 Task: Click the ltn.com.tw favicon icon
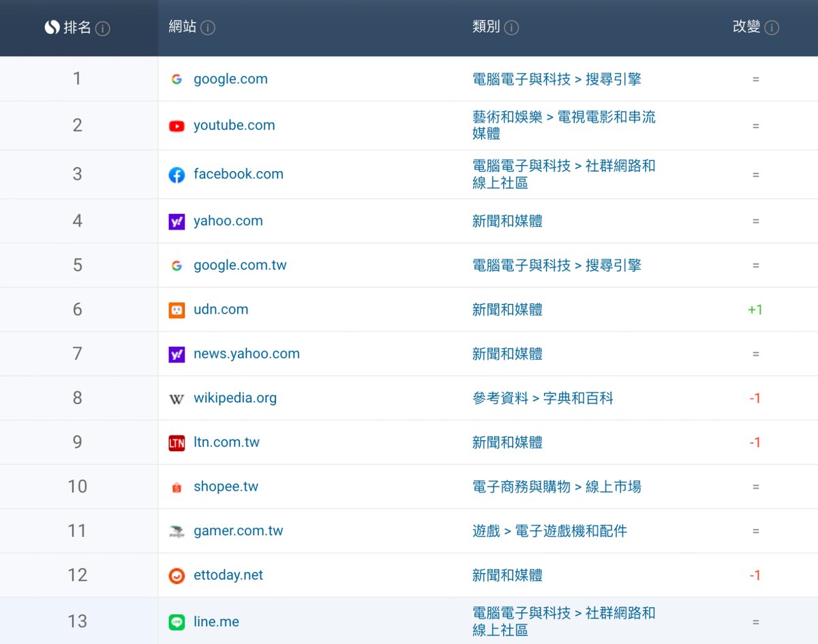point(177,443)
